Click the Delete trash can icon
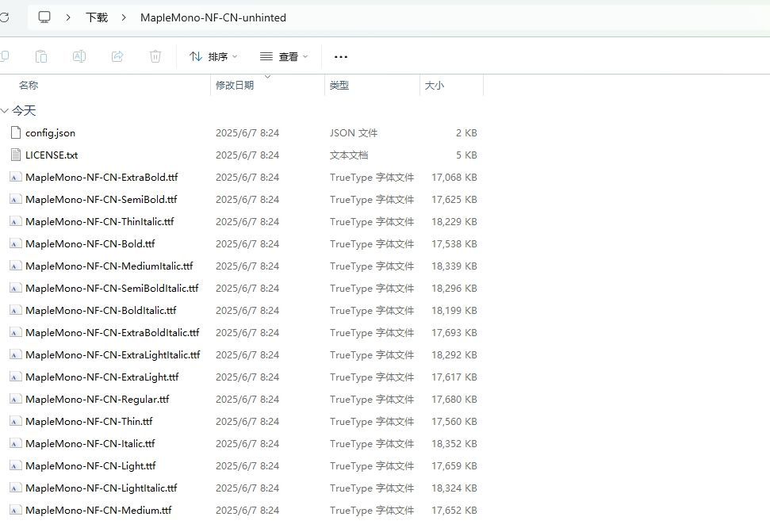The width and height of the screenshot is (770, 532). (155, 56)
